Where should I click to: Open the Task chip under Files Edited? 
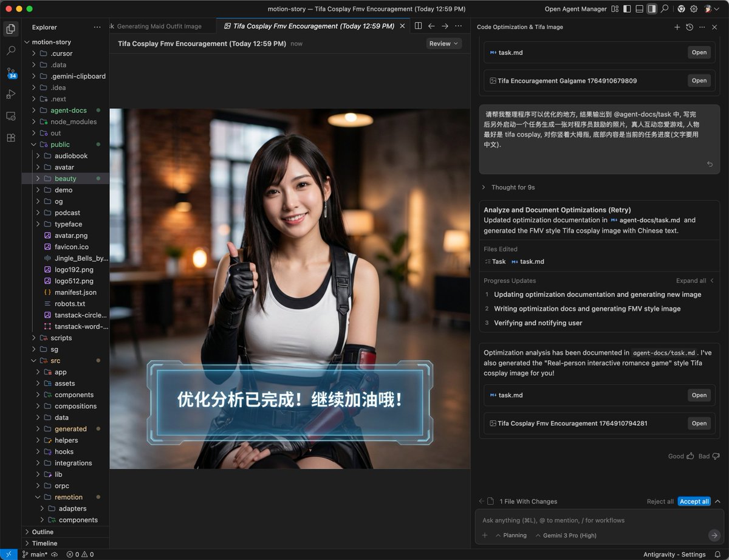click(495, 262)
